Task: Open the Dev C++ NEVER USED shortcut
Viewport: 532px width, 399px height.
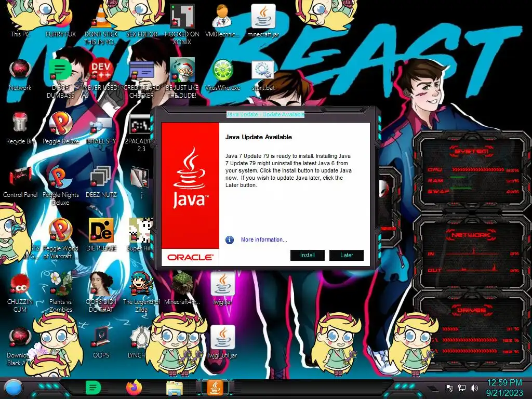Action: 101,75
